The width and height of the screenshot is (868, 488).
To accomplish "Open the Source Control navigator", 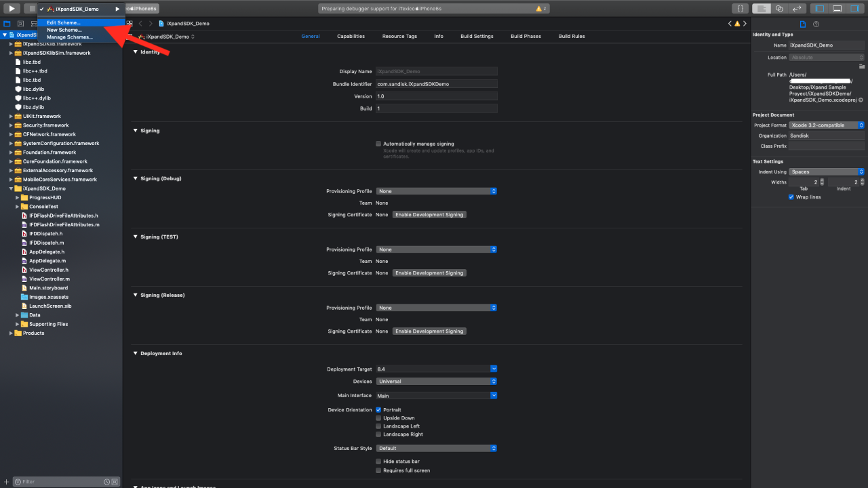I will click(x=20, y=24).
